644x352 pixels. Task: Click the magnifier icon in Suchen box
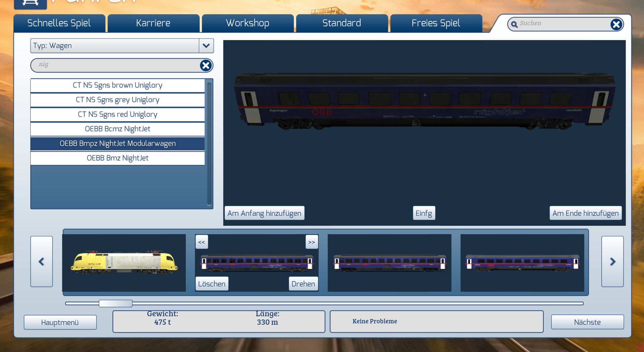pos(514,24)
